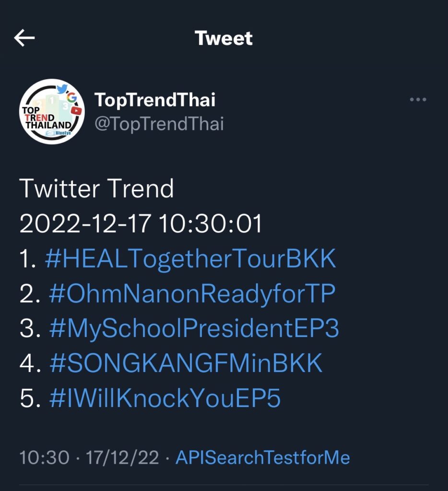Tap the back arrow icon

[24, 38]
